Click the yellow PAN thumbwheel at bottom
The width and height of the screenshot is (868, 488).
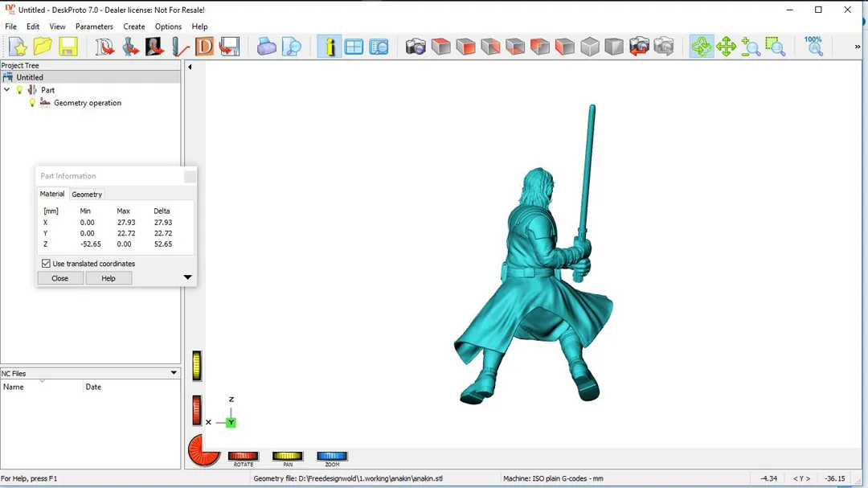(x=287, y=456)
